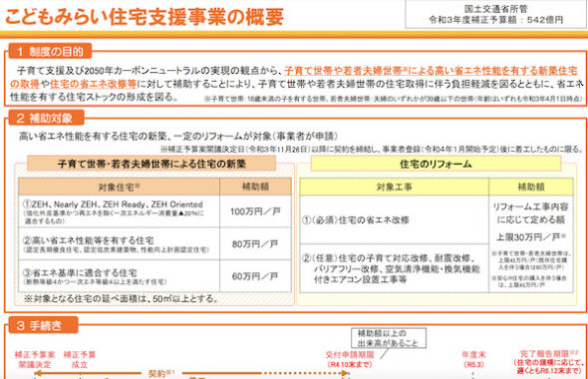The image size is (588, 379).
Task: Click the 上限30万円/戸 amount text
Action: pos(530,237)
